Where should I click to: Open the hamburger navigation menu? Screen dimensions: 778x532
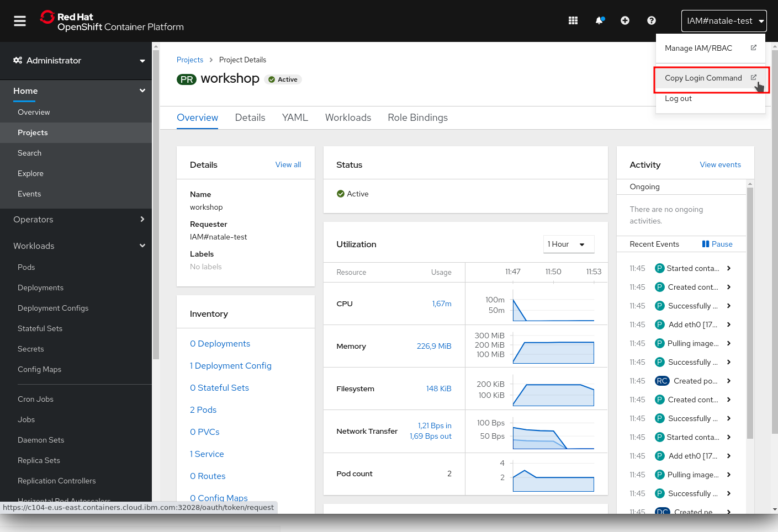tap(20, 21)
